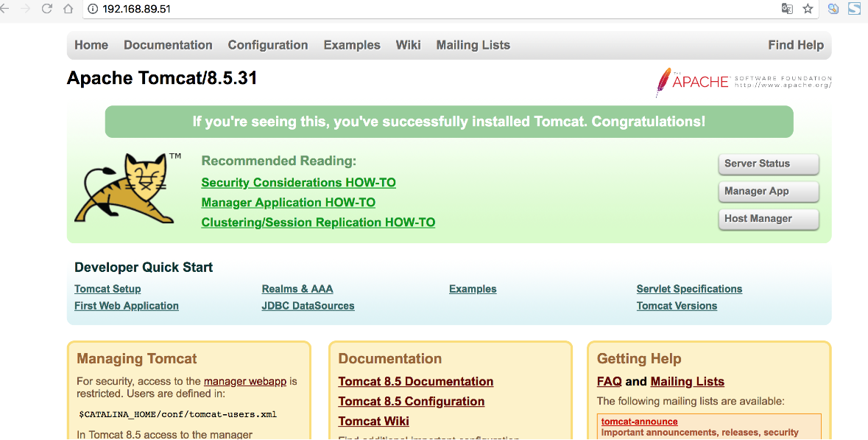Open site info icon in address bar

pyautogui.click(x=93, y=9)
